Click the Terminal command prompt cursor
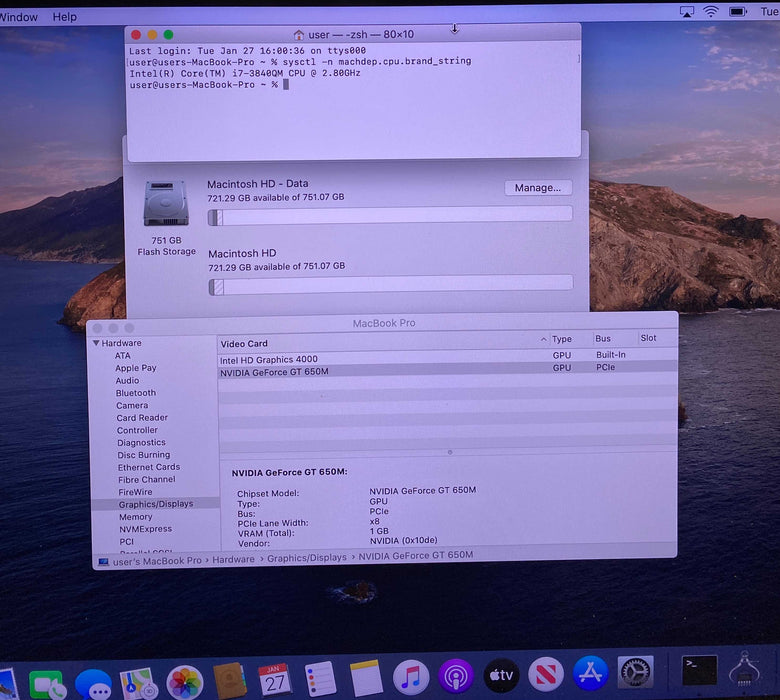 click(x=286, y=85)
